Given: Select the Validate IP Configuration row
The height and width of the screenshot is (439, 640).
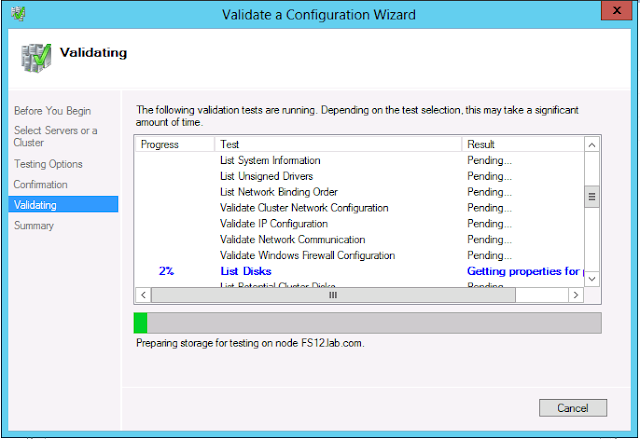Looking at the screenshot, I should 360,224.
